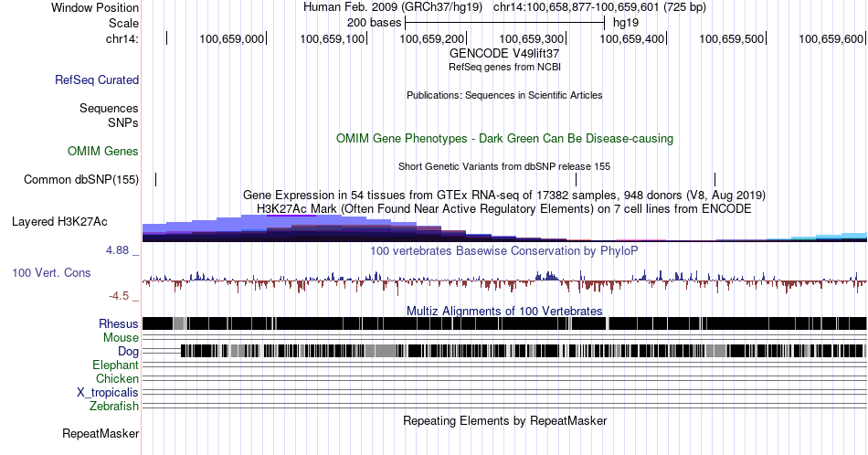Click Short Genetic Variants from dbSNP title
The width and height of the screenshot is (868, 455).
[504, 166]
